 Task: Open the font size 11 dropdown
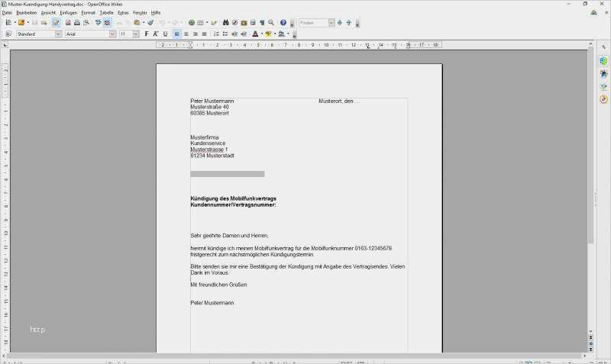tap(136, 34)
